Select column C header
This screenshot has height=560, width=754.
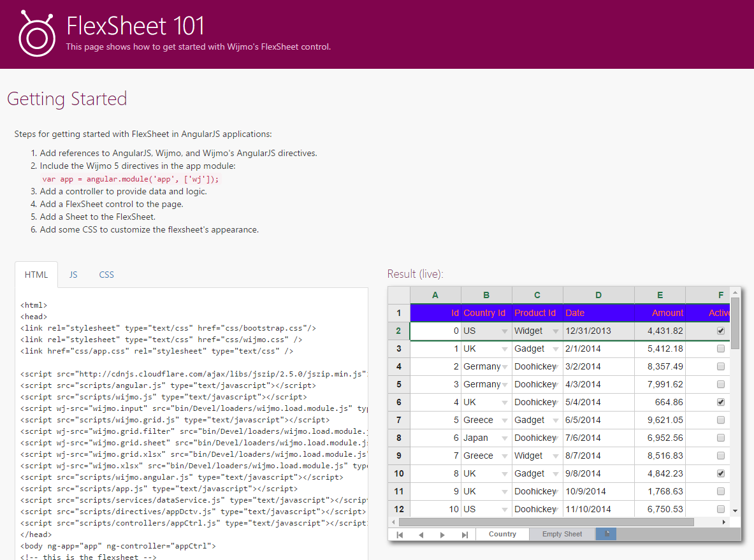coord(537,295)
